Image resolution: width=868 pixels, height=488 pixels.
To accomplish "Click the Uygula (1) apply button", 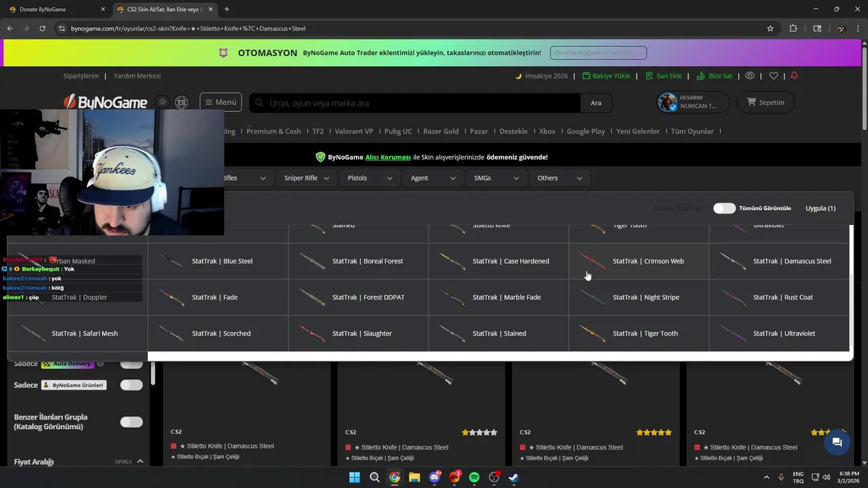I will coord(821,208).
